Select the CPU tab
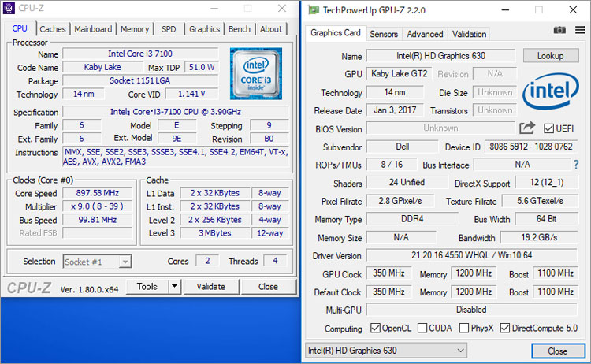This screenshot has width=591, height=364. (x=20, y=28)
